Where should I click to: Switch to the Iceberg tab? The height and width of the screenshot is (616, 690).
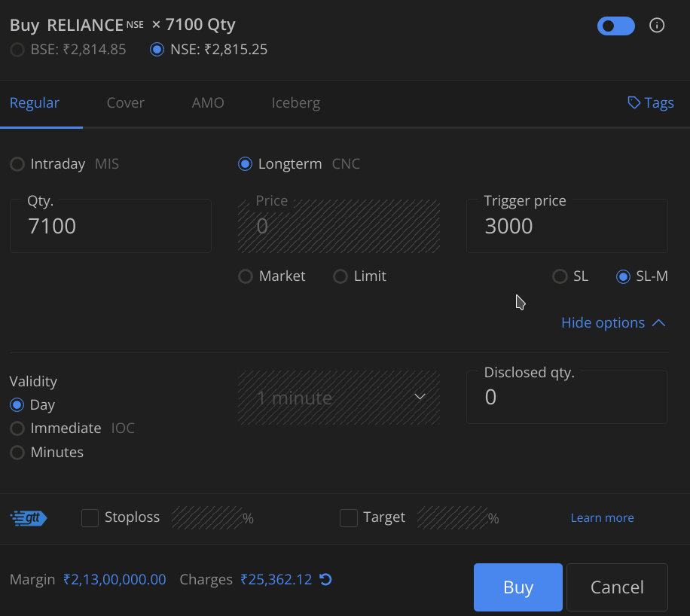(x=295, y=102)
